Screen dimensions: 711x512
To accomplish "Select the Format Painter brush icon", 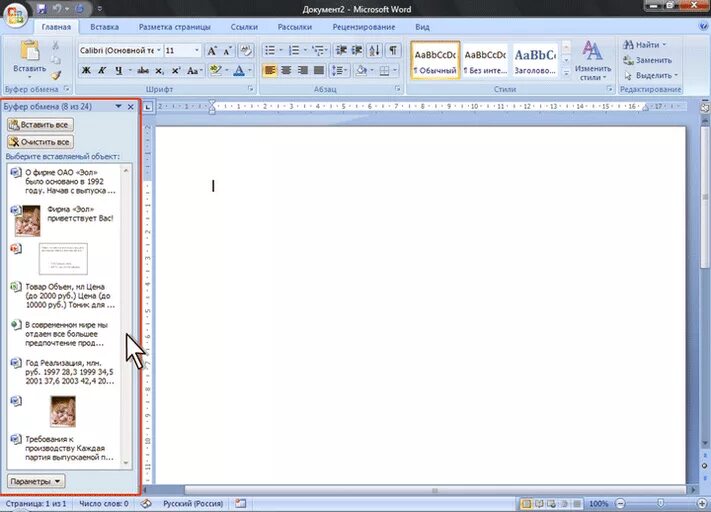I will [x=56, y=76].
